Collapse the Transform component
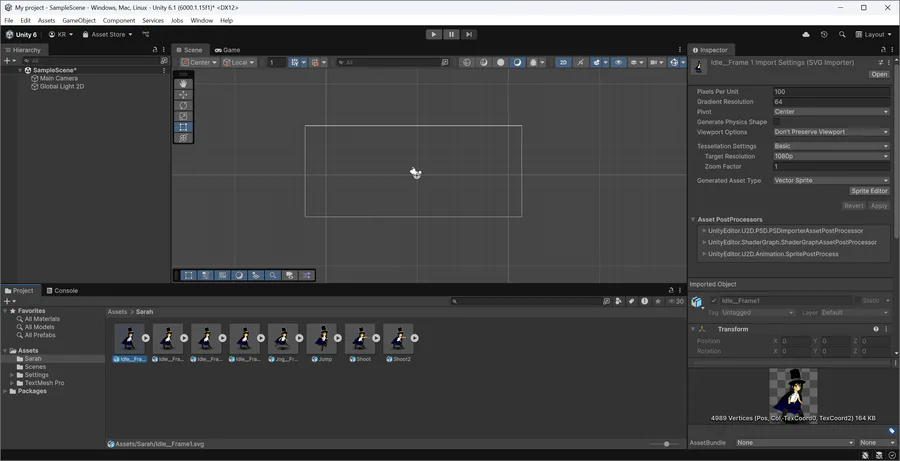This screenshot has width=900, height=461. point(693,329)
